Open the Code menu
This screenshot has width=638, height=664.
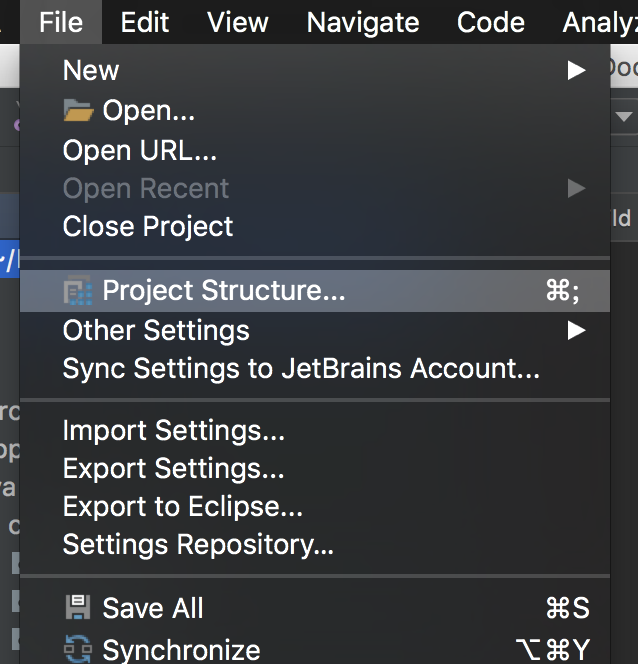click(491, 22)
